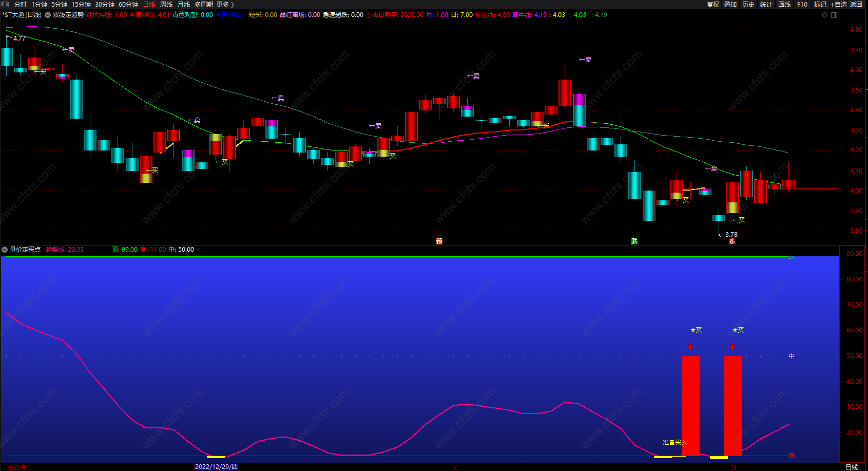Click the 4.80 price axis label
Screen dimensions: 868x471
[856, 30]
